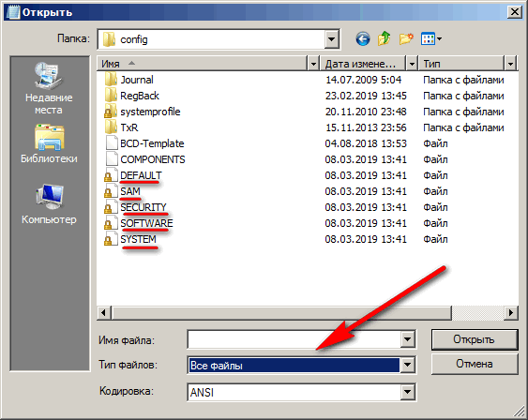Click the Отмена button
528x420 pixels.
(475, 364)
